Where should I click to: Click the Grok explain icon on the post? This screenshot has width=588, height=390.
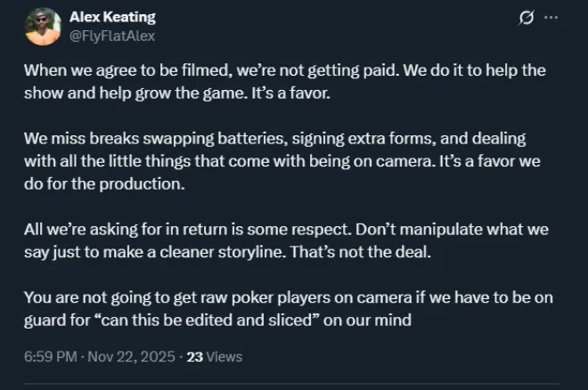(x=527, y=19)
